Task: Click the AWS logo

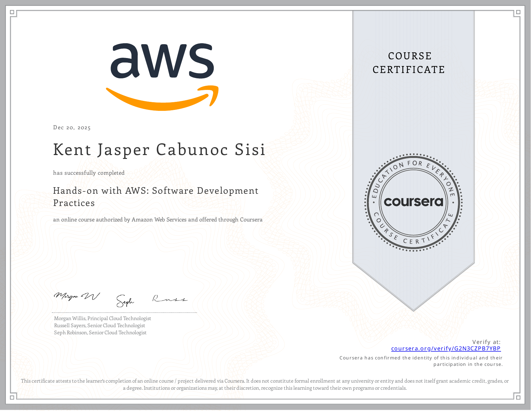Action: pyautogui.click(x=162, y=77)
